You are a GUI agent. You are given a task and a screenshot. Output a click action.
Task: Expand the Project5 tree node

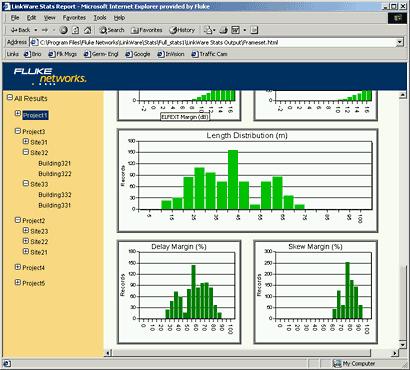(18, 283)
